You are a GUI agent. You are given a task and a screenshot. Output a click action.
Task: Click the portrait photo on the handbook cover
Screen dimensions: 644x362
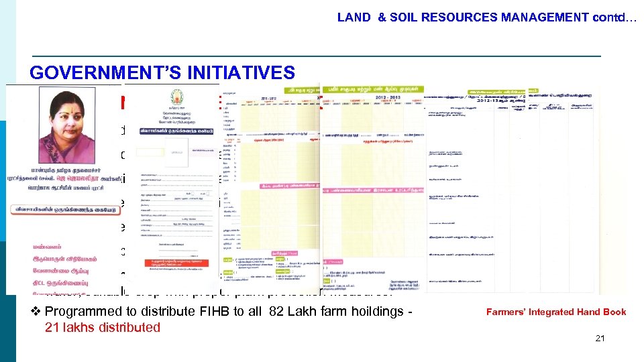coord(67,125)
